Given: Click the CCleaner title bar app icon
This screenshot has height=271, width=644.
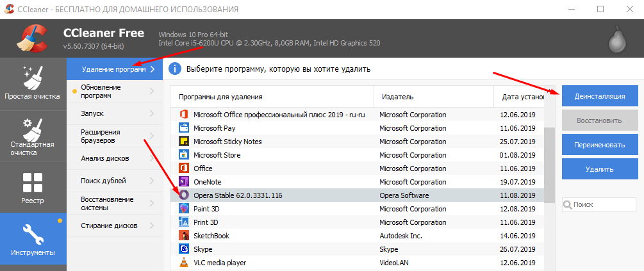Looking at the screenshot, I should click(x=9, y=8).
